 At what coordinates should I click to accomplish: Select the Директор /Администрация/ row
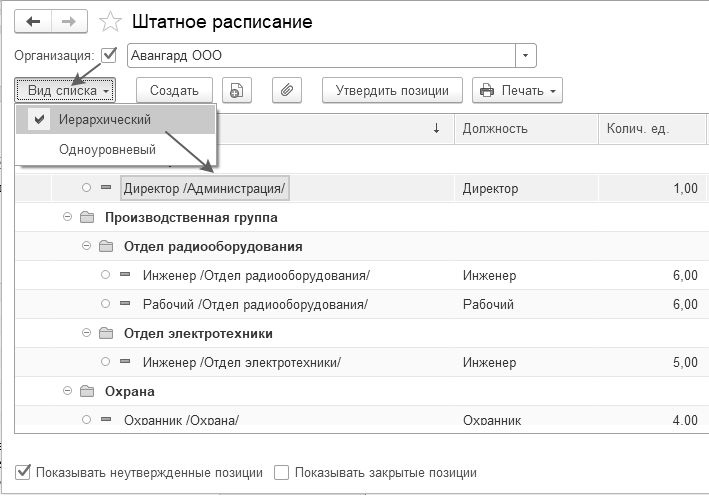coord(203,188)
